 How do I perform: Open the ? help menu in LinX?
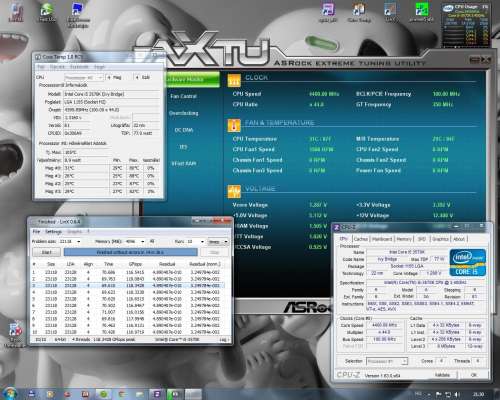point(88,231)
